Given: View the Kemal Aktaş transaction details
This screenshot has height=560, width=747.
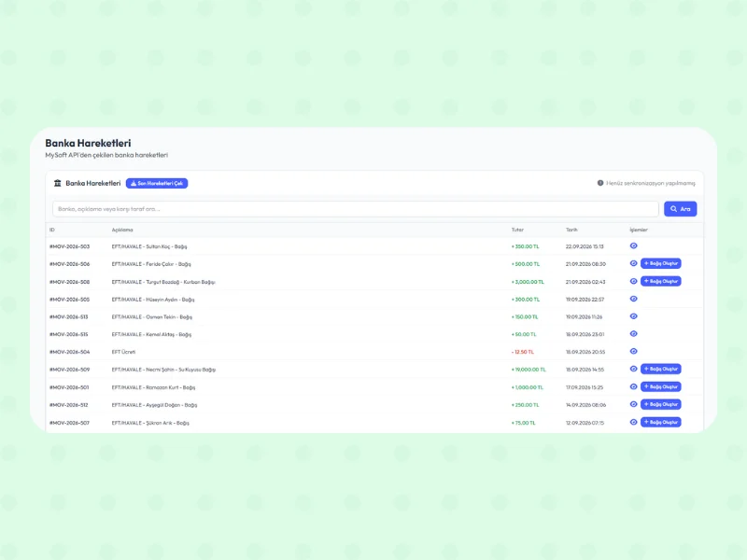Looking at the screenshot, I should coord(633,334).
